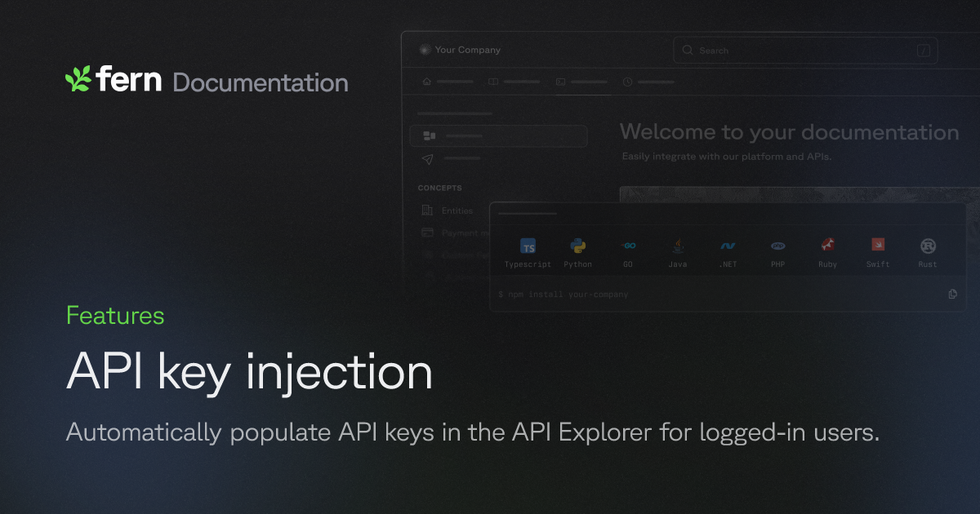
Task: Click the paper plane sidebar item
Action: click(x=429, y=158)
